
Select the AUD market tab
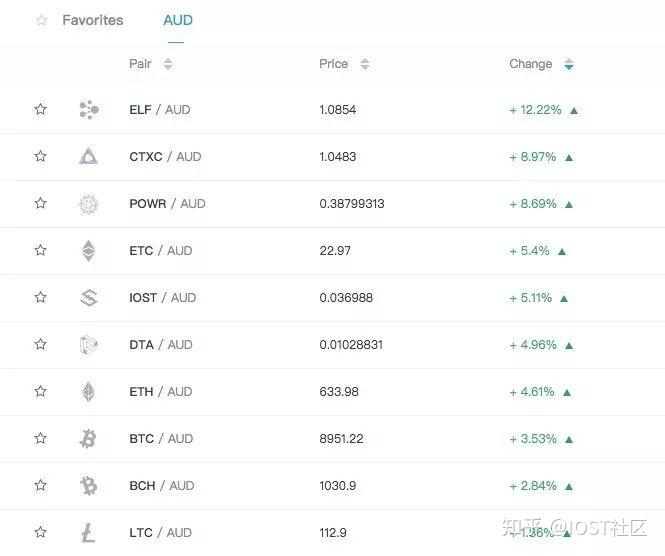178,20
